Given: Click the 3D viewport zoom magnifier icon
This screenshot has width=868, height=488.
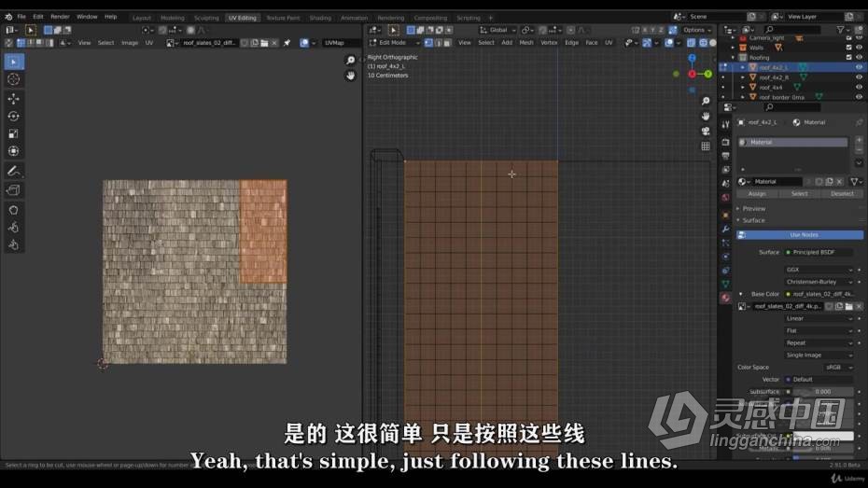Looking at the screenshot, I should click(706, 102).
